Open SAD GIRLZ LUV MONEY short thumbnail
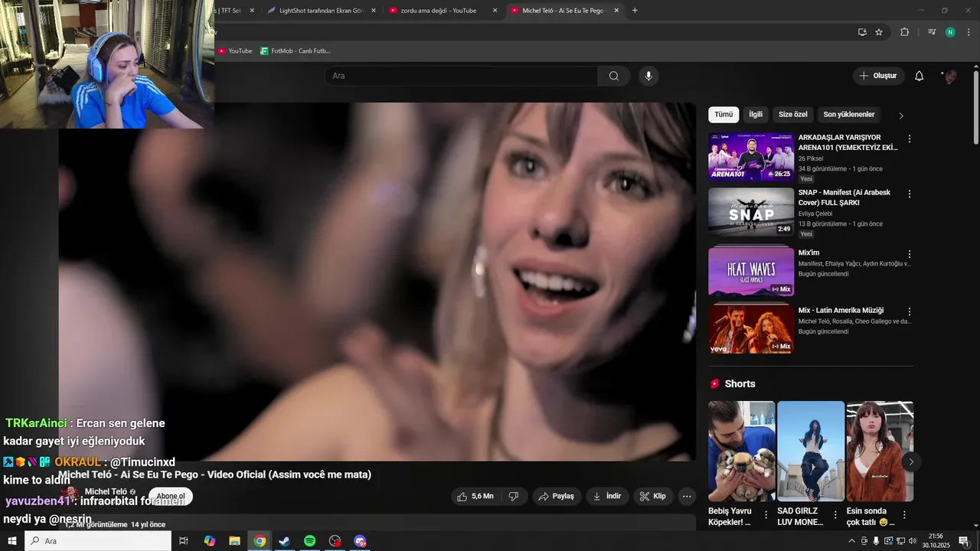Screen dimensions: 980x551 (811, 452)
